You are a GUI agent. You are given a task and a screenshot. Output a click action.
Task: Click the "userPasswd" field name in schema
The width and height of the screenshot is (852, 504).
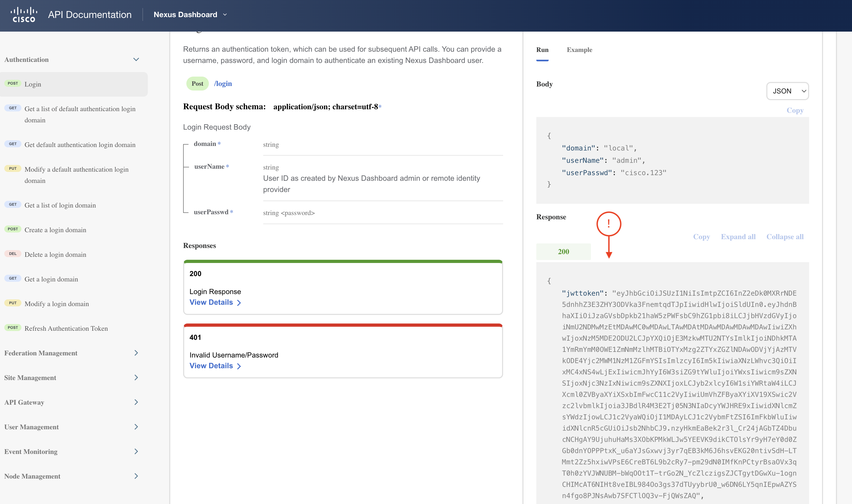[x=211, y=212]
